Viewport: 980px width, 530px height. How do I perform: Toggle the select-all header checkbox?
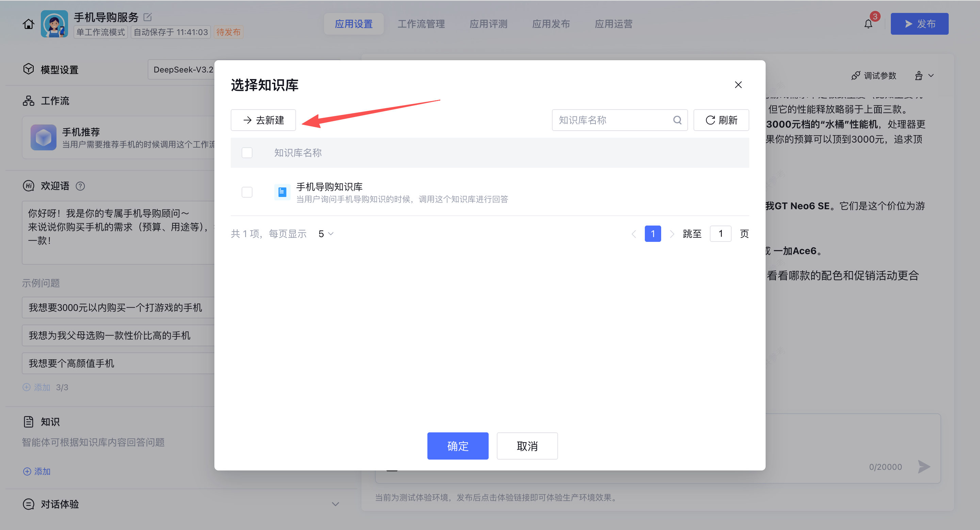(x=247, y=153)
